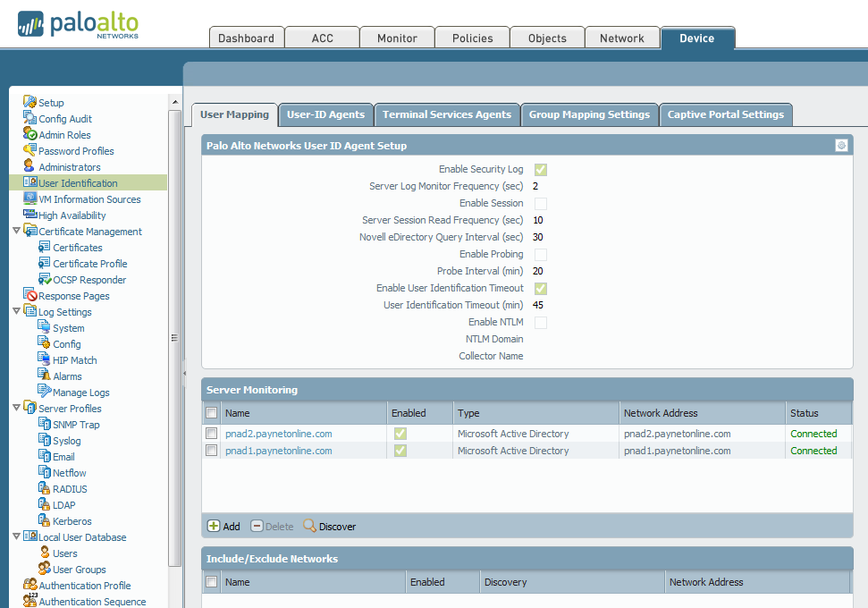The width and height of the screenshot is (868, 608).
Task: Click the Add icon under Server Monitoring
Action: point(214,526)
